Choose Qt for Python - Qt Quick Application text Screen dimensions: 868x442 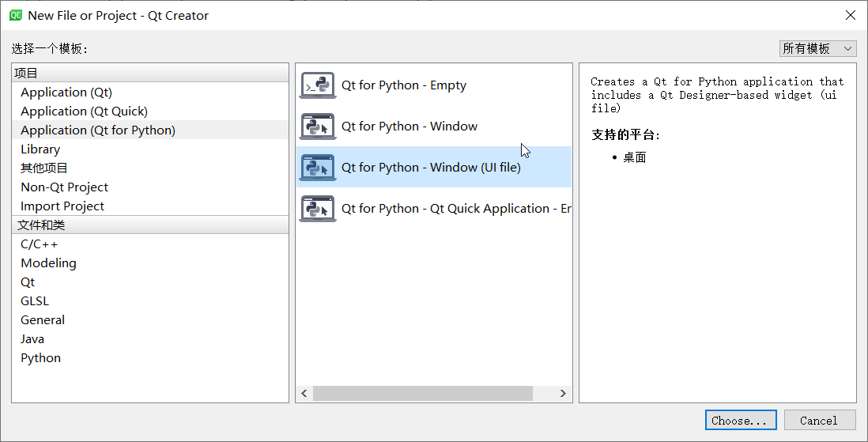(x=456, y=208)
